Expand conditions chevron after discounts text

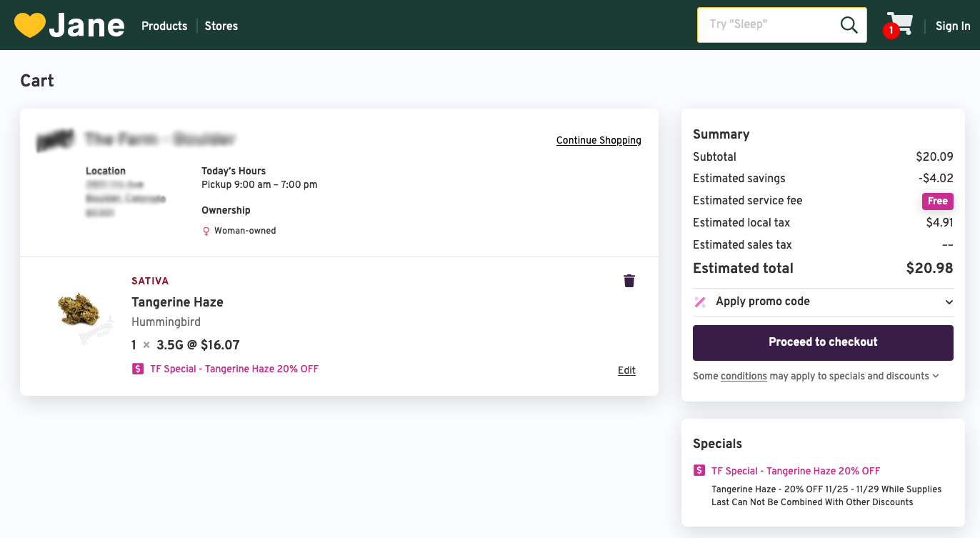tap(936, 377)
